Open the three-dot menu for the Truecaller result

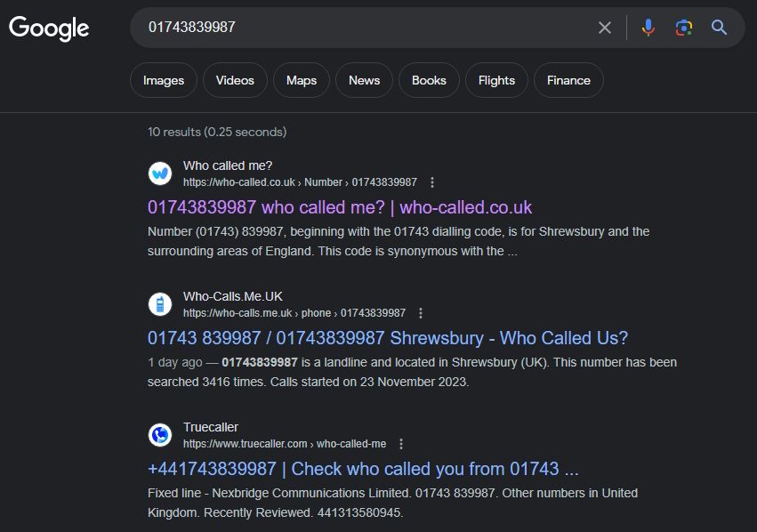tap(400, 443)
